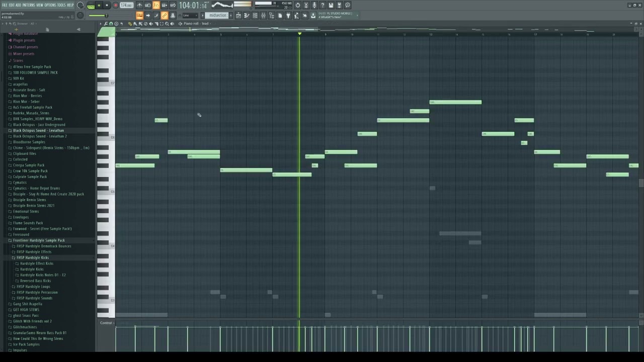Open the help question mark icon
The height and width of the screenshot is (362, 644).
pyautogui.click(x=322, y=5)
